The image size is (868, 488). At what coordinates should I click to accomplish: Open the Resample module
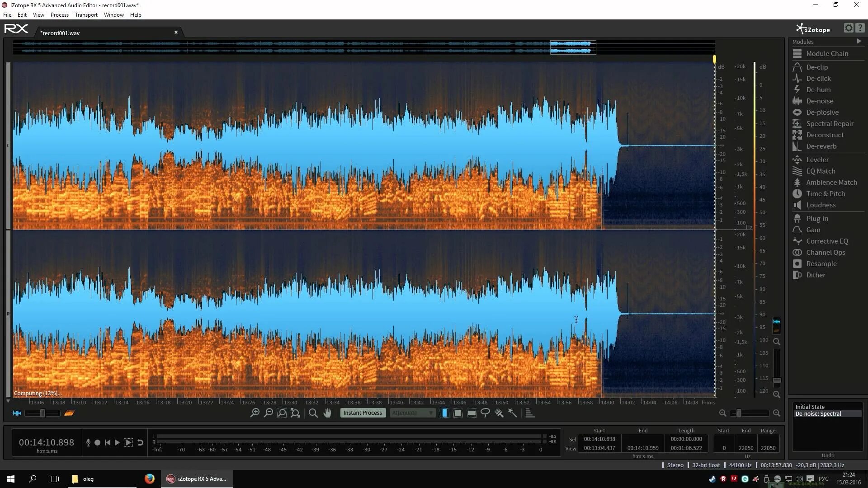pyautogui.click(x=821, y=263)
